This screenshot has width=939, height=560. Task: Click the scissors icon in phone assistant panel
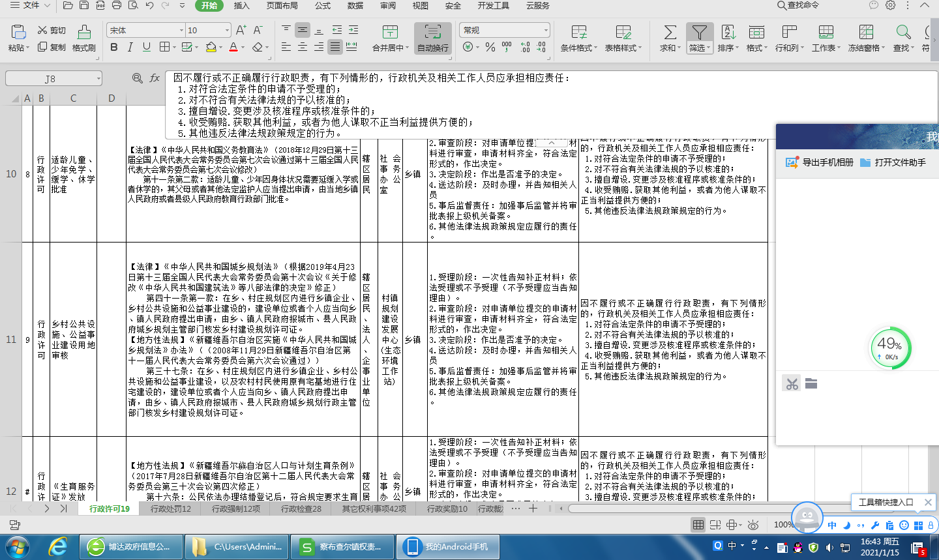(792, 383)
